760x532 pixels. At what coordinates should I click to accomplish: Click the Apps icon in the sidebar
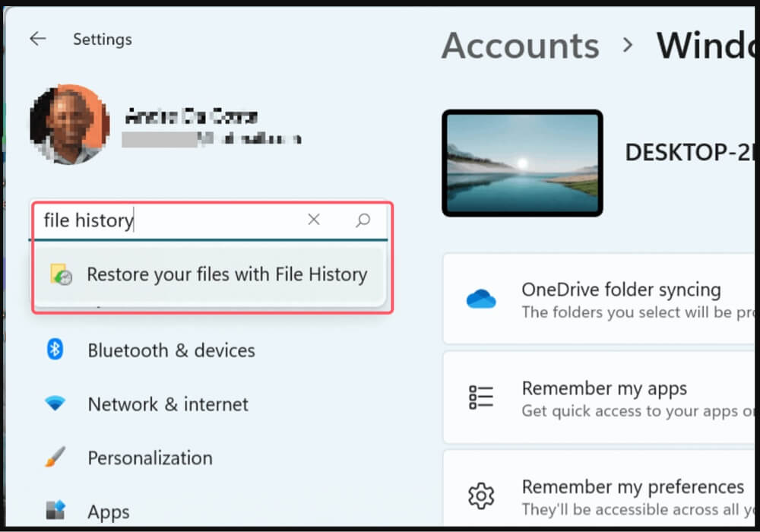(x=55, y=511)
